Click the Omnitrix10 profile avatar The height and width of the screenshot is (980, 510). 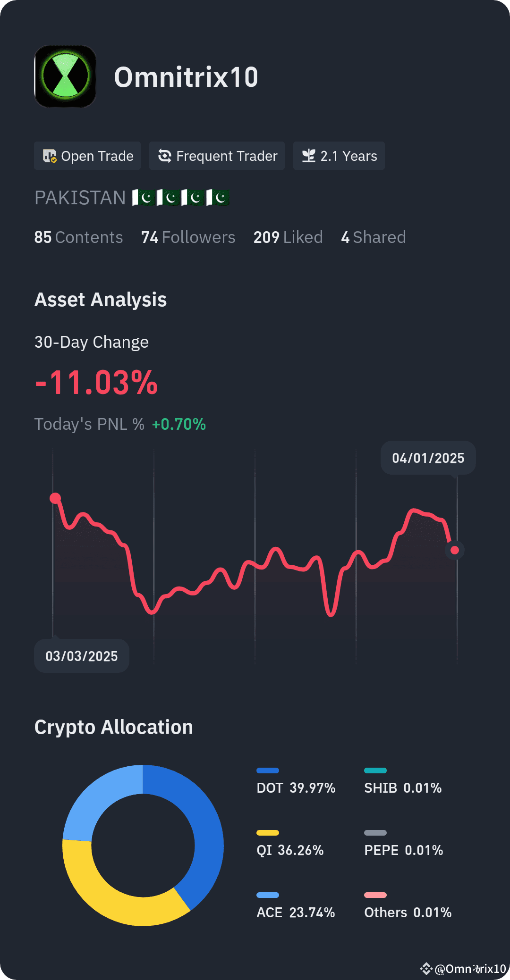(65, 76)
